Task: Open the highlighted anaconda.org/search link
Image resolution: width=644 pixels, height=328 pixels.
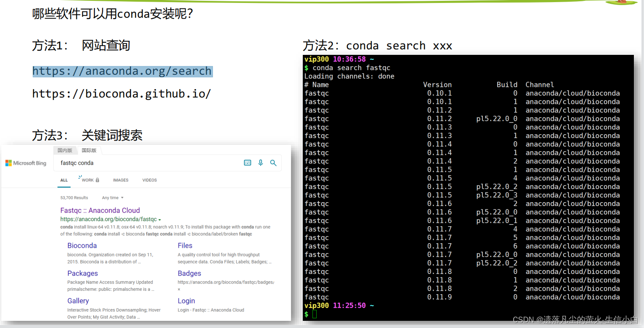Action: tap(122, 71)
